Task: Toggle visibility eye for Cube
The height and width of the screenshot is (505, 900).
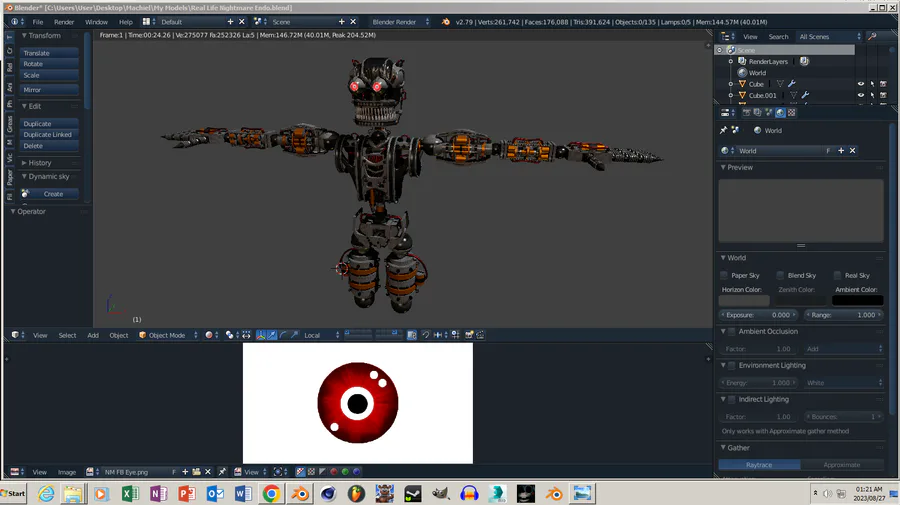Action: (x=860, y=84)
